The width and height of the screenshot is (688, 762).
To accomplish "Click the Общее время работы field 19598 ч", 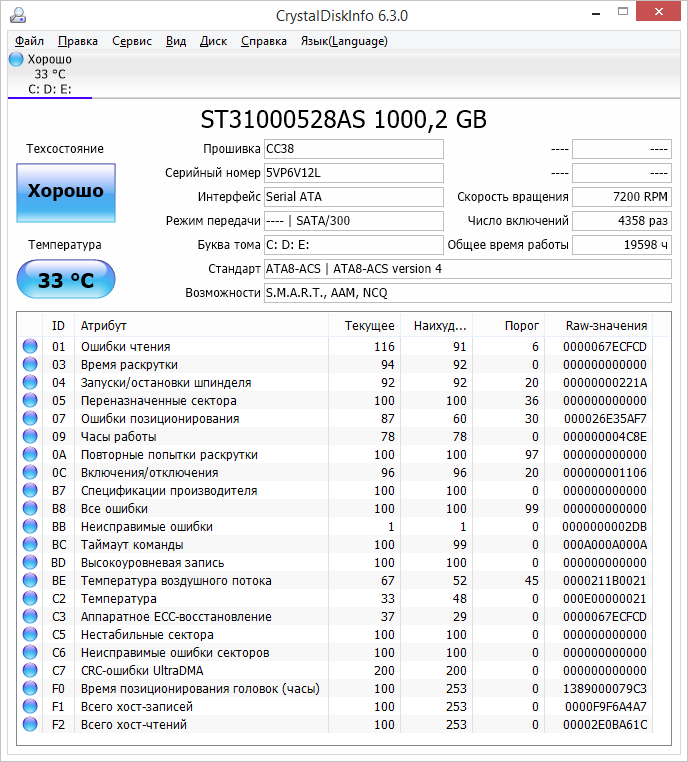I will coord(622,245).
